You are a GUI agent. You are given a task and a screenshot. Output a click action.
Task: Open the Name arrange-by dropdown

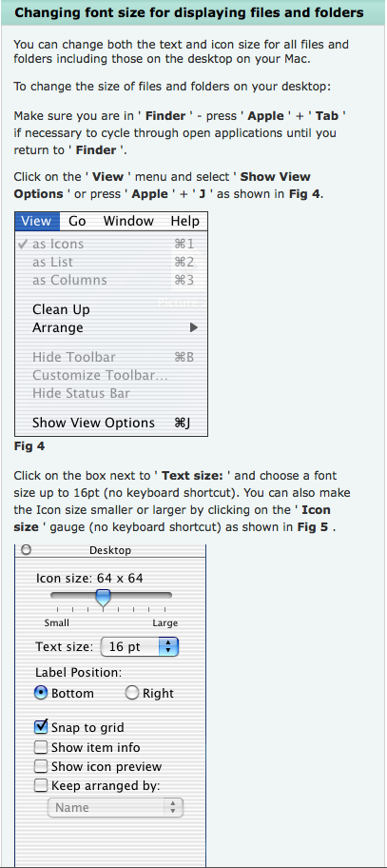tap(116, 808)
